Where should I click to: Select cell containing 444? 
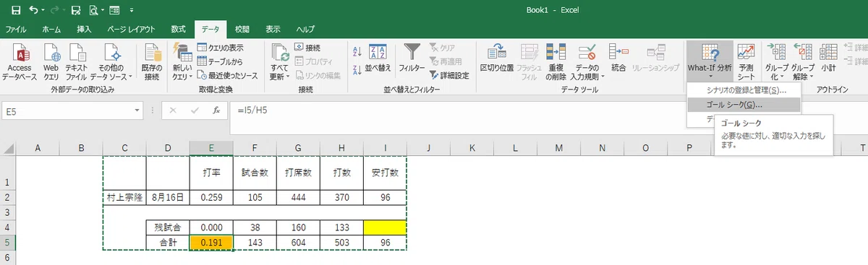[298, 197]
